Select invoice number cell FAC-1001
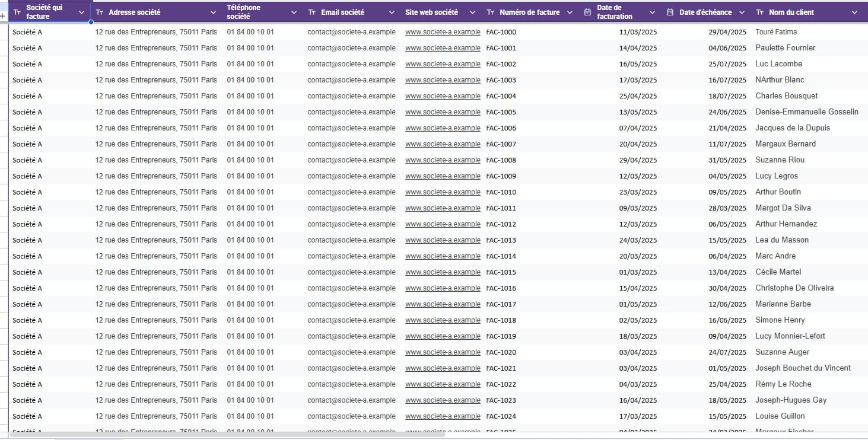 pyautogui.click(x=501, y=48)
